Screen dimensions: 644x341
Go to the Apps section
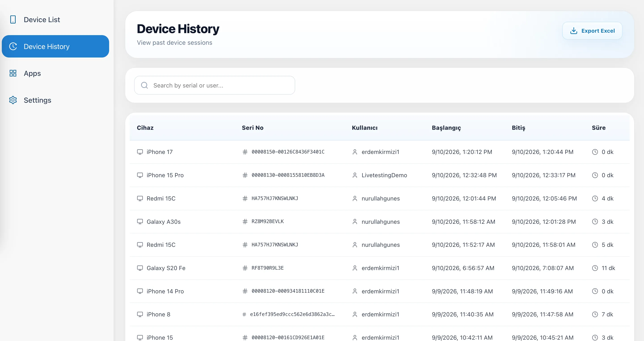55,73
